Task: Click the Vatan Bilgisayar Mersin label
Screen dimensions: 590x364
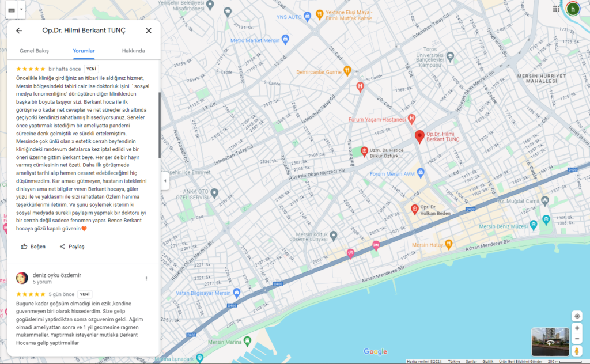Action: point(203,293)
